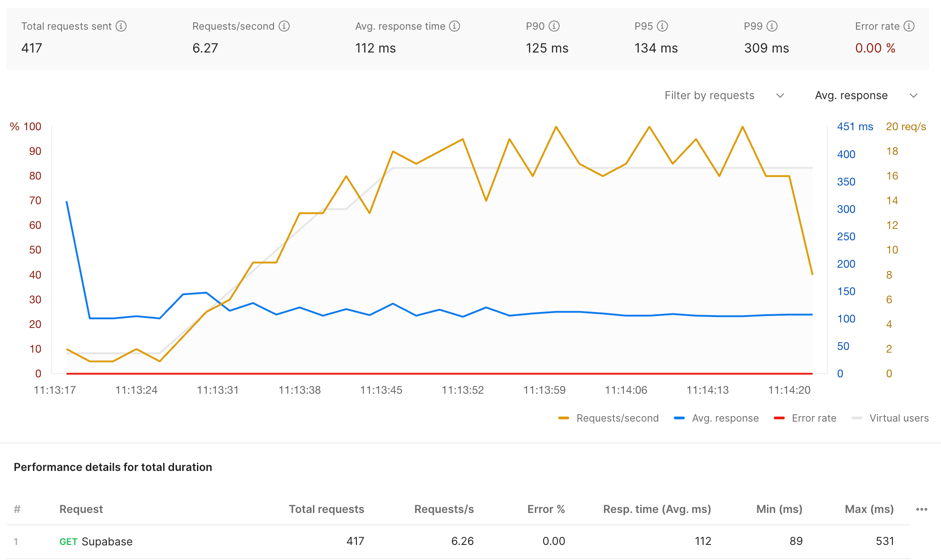Show the P99 info tooltip icon

pos(772,26)
